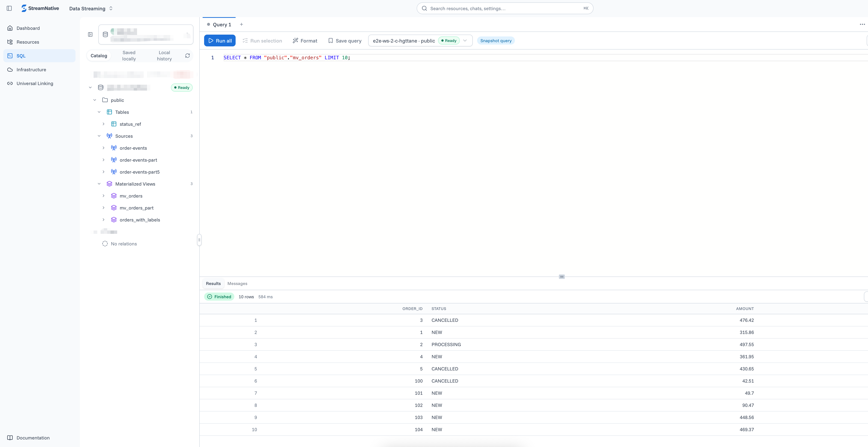Collapse the Sources group chevron
The image size is (868, 447).
point(99,136)
